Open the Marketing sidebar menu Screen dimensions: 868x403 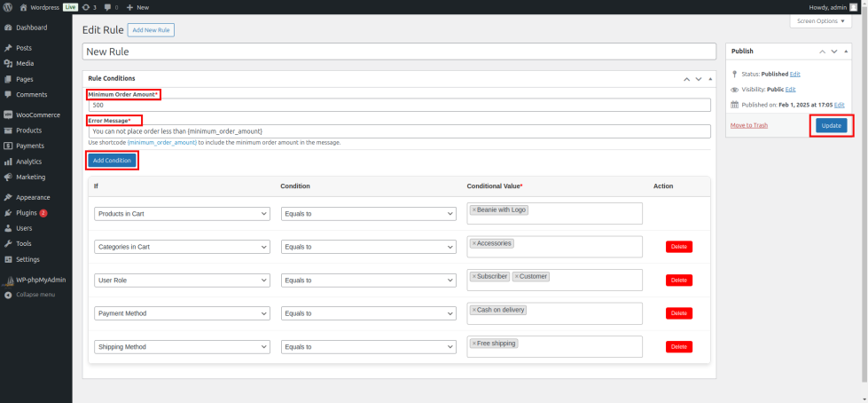30,177
